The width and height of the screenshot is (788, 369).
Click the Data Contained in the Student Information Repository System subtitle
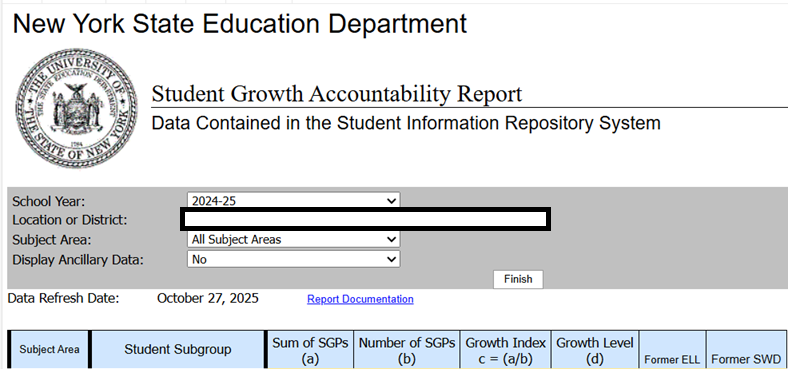tap(406, 123)
